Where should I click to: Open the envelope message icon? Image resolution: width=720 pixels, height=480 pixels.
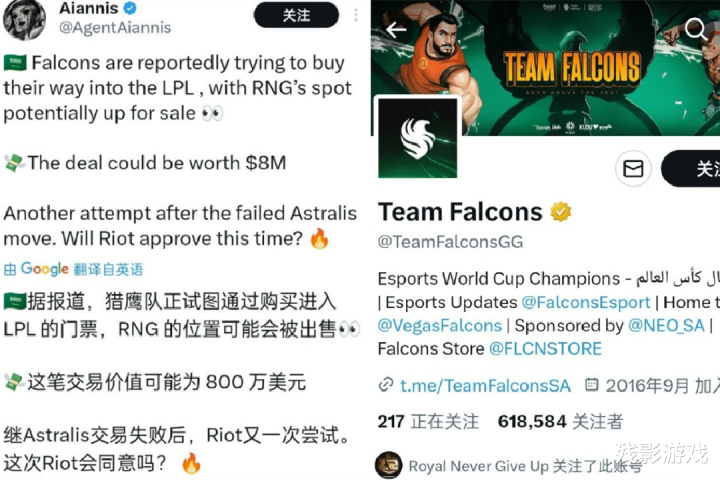(x=633, y=169)
